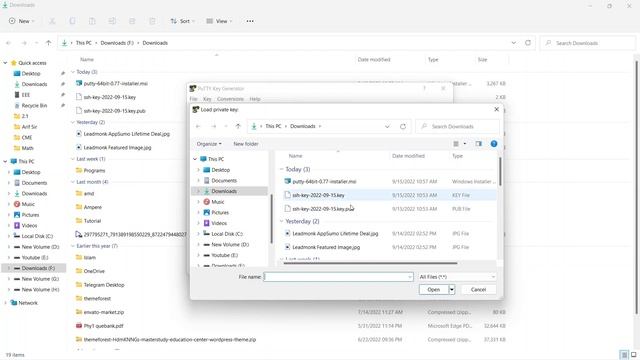
Task: Collapse the Today (3) group in Explorer
Action: pos(73,72)
